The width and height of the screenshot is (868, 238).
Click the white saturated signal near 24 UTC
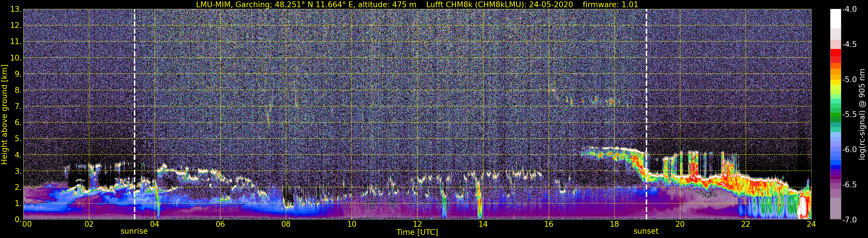802,208
